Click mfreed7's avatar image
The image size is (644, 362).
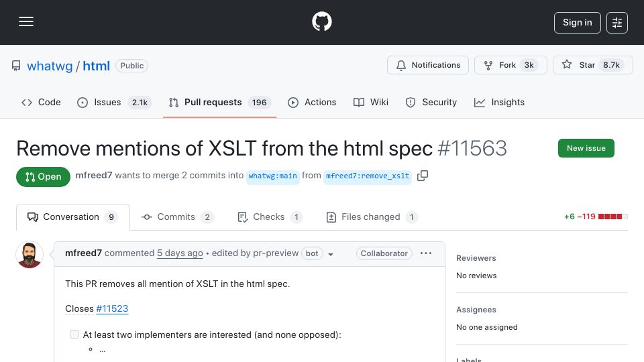point(30,255)
